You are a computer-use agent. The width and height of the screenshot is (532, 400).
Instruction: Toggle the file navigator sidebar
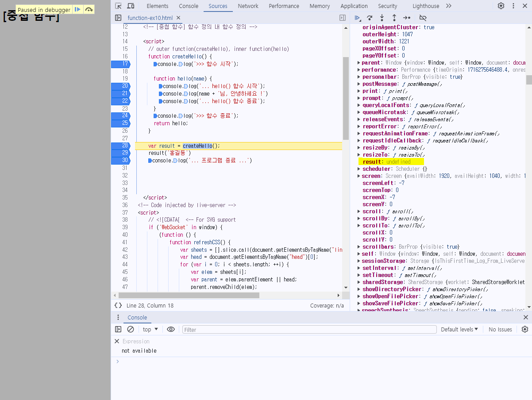pyautogui.click(x=118, y=18)
